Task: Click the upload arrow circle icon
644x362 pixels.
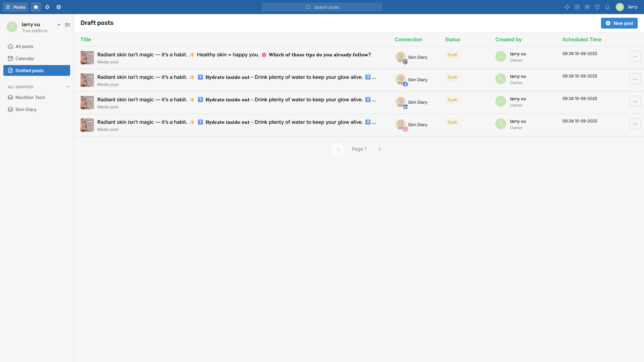Action: point(587,7)
